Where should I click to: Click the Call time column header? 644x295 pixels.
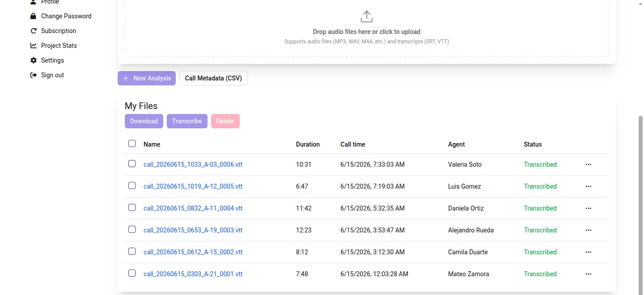[353, 144]
